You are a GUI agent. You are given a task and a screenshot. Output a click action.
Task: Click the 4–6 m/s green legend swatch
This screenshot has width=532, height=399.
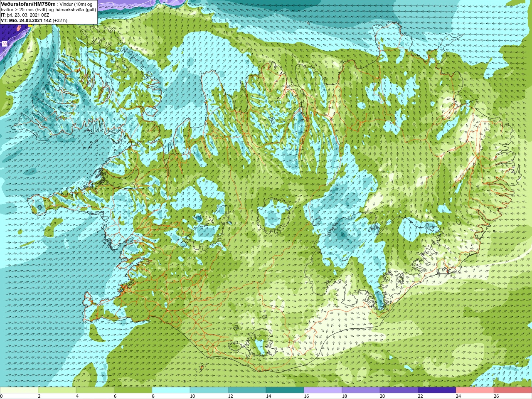[95, 390]
